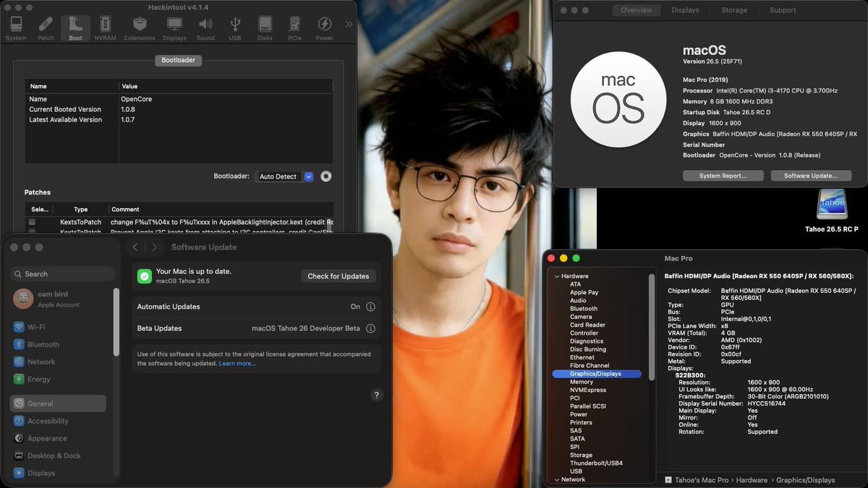Open the PCIe icon in Hackintool toolbar

point(294,28)
